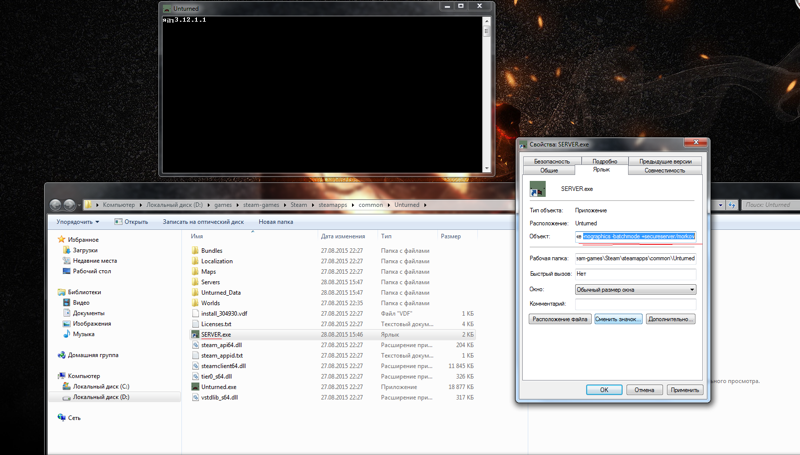Click the Музыка note icon in sidebar
Image resolution: width=800 pixels, height=455 pixels.
click(66, 334)
